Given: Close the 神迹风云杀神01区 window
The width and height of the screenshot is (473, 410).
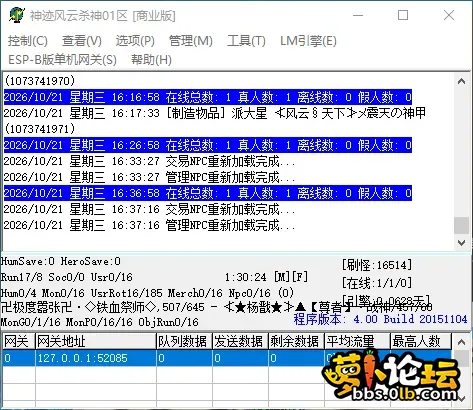Looking at the screenshot, I should pos(449,15).
